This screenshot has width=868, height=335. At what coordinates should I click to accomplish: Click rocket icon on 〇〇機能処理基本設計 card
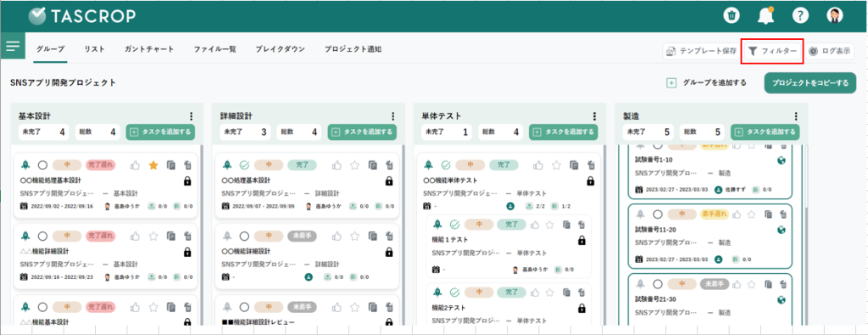pyautogui.click(x=25, y=165)
